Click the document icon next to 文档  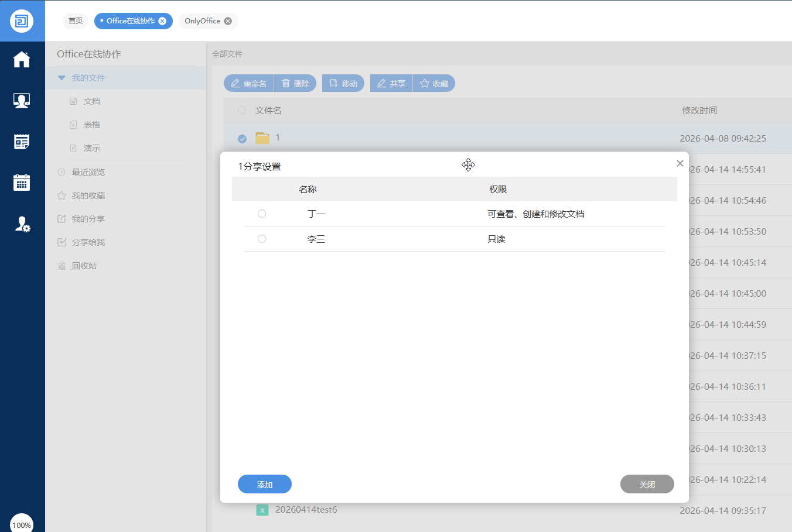click(x=73, y=101)
